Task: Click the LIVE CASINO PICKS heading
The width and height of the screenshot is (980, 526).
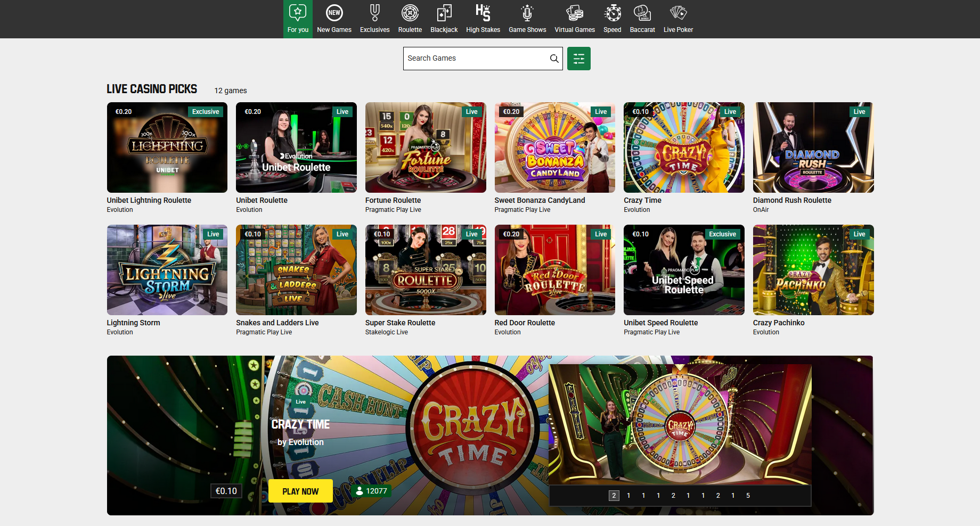Action: click(152, 89)
